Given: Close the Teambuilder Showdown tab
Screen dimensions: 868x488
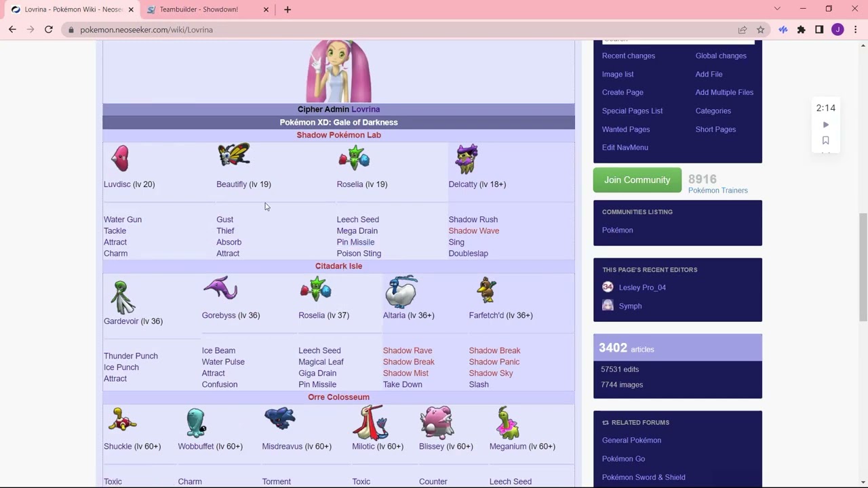Looking at the screenshot, I should point(266,9).
